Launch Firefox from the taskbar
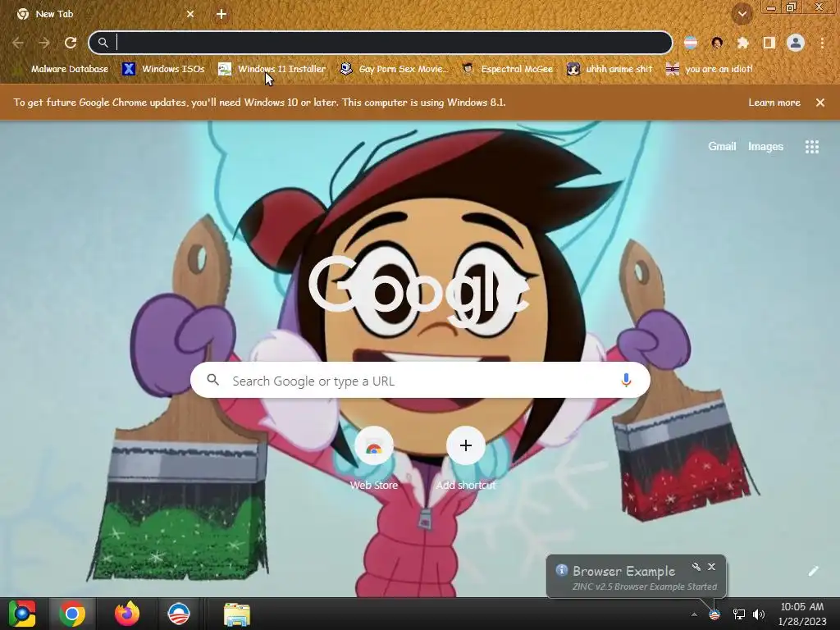This screenshot has height=630, width=840. (127, 614)
